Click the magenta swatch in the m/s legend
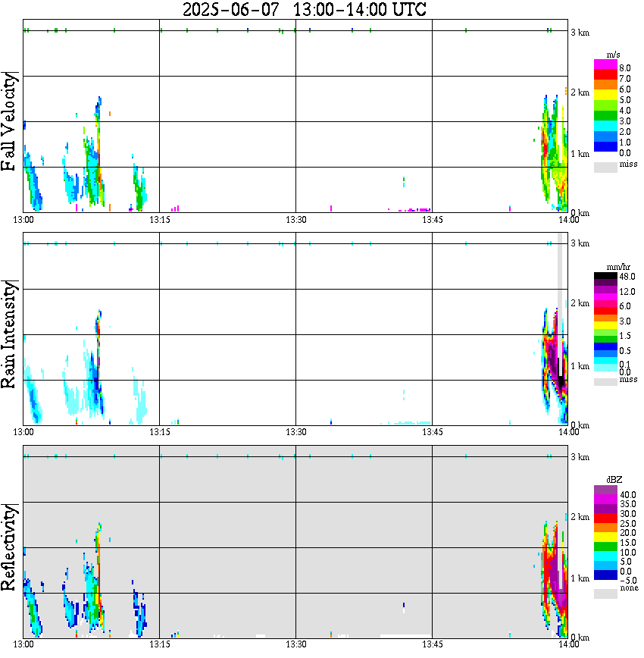 [x=605, y=64]
